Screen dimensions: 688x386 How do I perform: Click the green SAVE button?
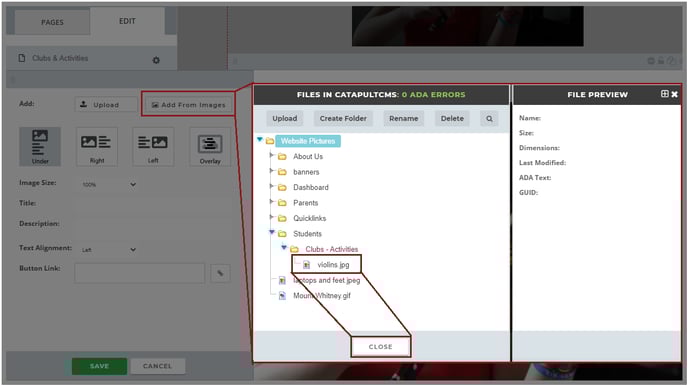[99, 366]
